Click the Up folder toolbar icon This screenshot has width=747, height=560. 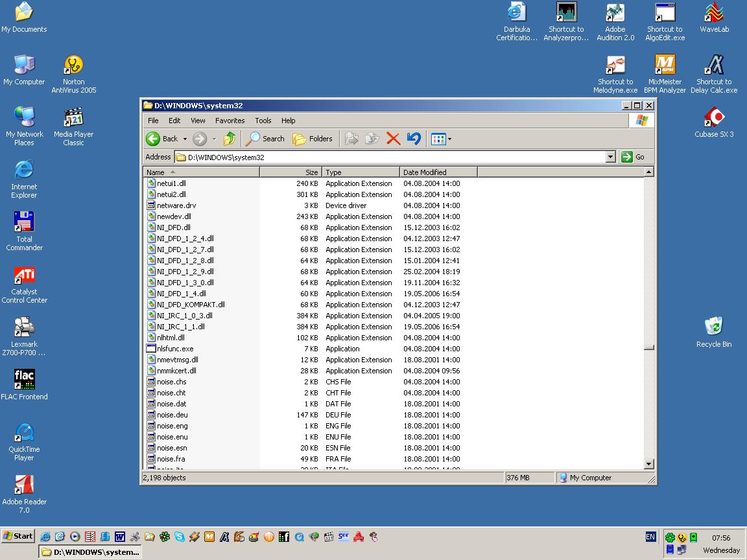[229, 139]
